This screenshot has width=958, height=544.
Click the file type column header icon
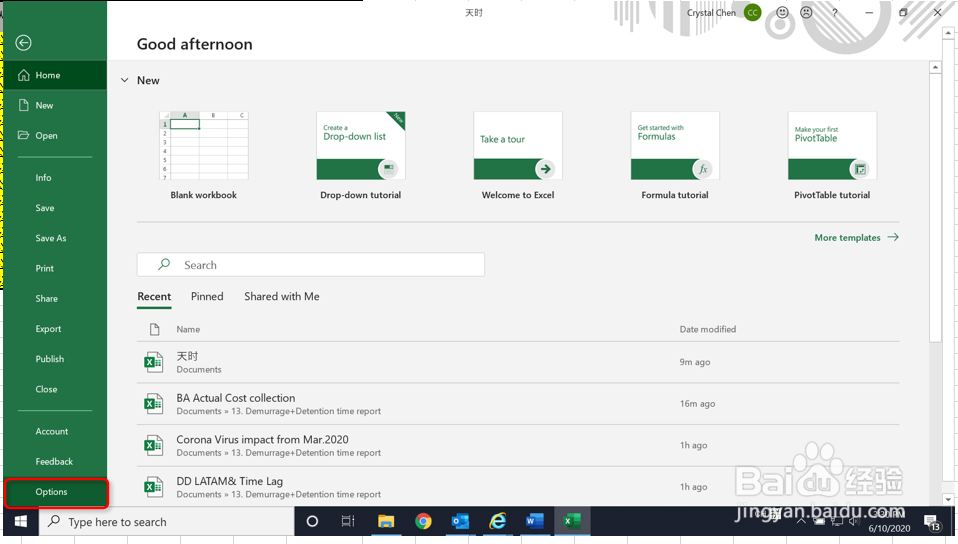point(155,329)
